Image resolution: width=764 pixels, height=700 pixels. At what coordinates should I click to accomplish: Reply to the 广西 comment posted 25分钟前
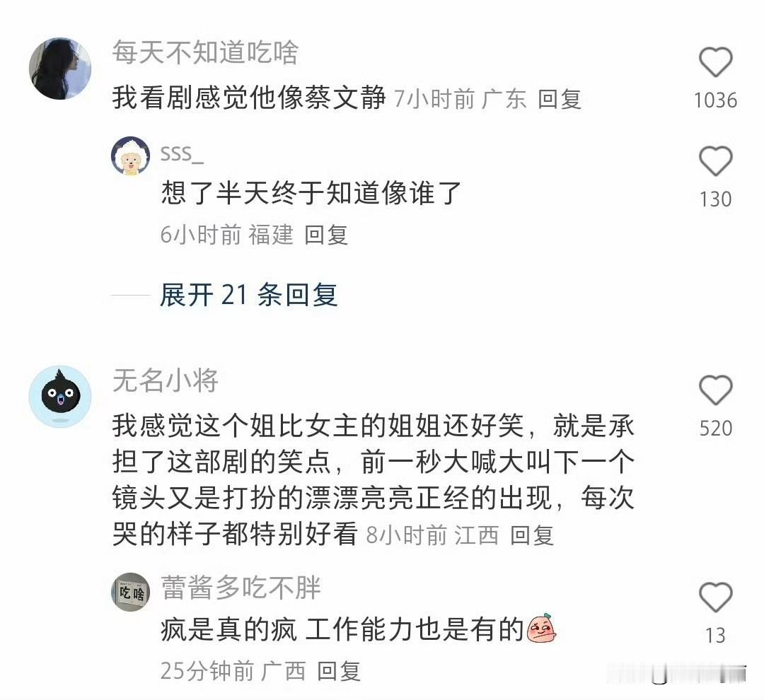pyautogui.click(x=339, y=671)
